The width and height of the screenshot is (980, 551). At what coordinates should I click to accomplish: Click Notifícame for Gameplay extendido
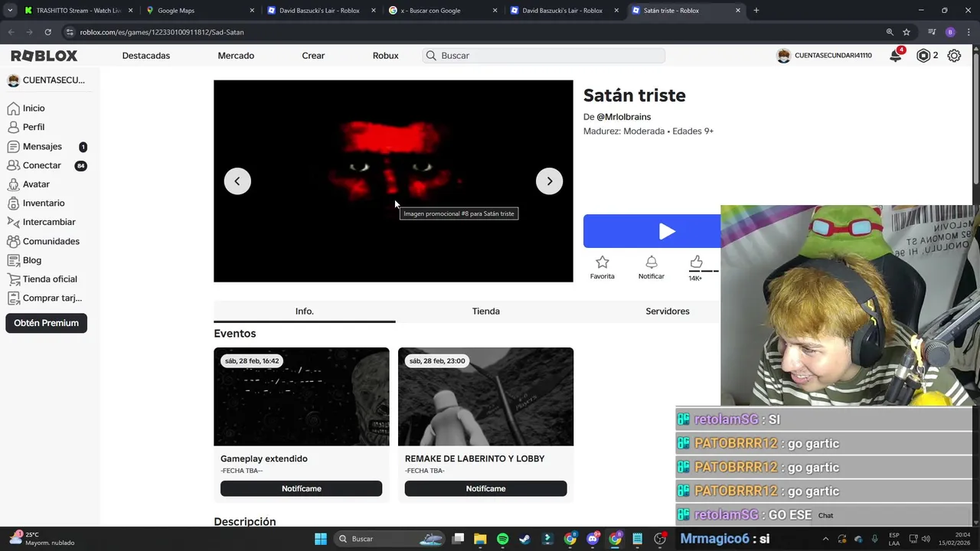click(301, 488)
